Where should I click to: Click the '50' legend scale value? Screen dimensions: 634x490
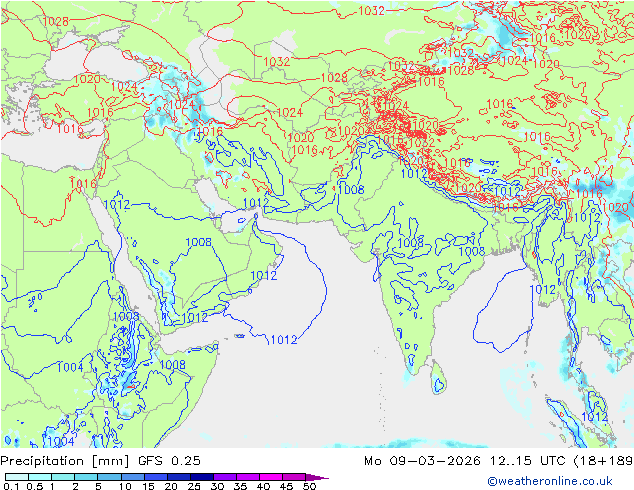pos(310,486)
